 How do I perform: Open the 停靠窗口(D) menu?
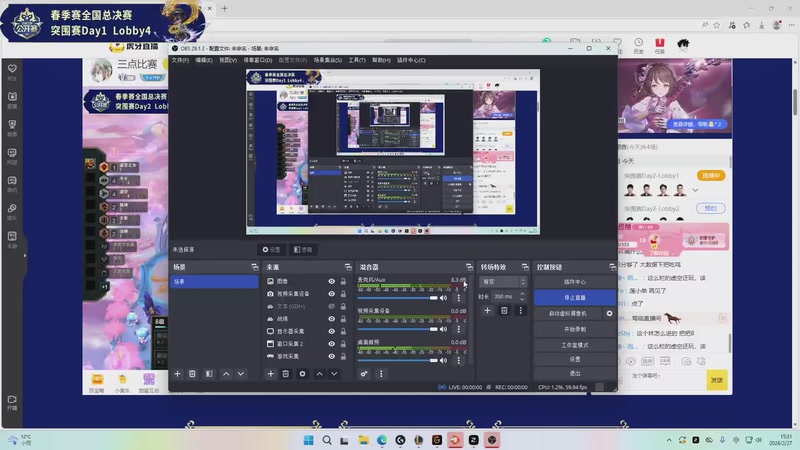[258, 60]
